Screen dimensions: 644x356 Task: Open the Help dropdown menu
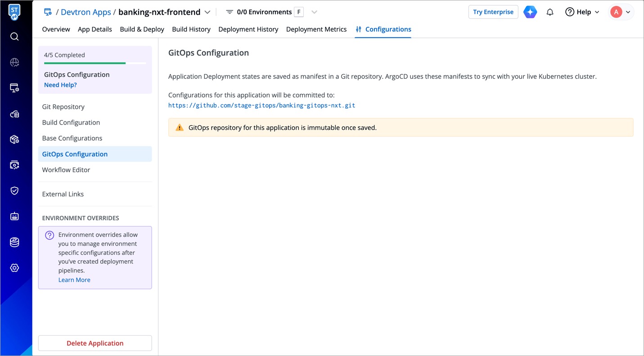(582, 12)
